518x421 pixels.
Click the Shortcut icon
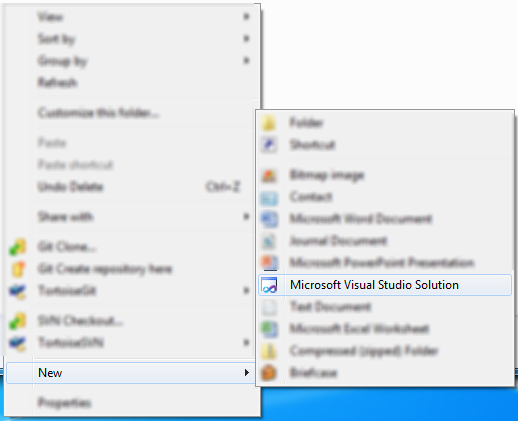click(x=269, y=145)
